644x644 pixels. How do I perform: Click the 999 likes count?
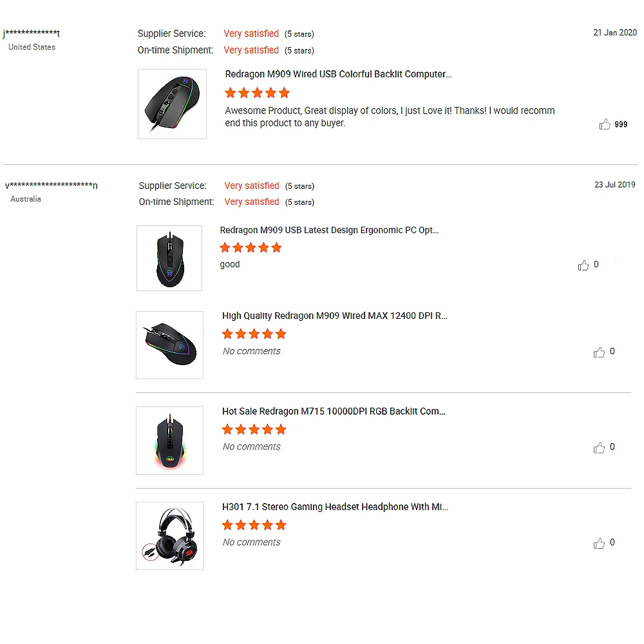[621, 124]
